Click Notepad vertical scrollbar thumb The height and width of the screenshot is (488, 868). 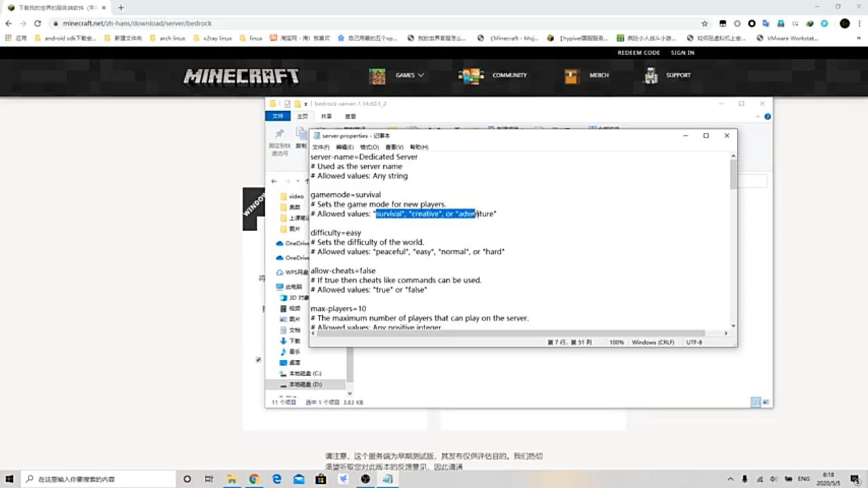coord(733,174)
